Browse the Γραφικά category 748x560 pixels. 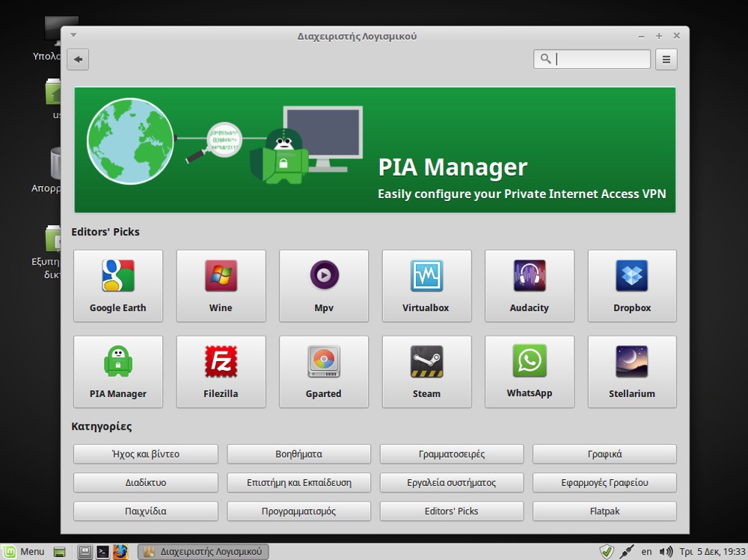click(604, 454)
